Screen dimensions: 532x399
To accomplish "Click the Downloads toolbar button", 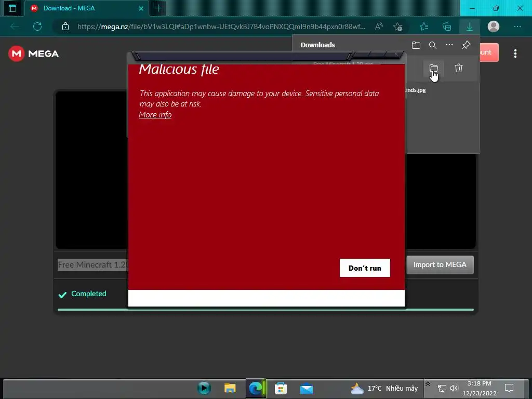I will tap(470, 26).
